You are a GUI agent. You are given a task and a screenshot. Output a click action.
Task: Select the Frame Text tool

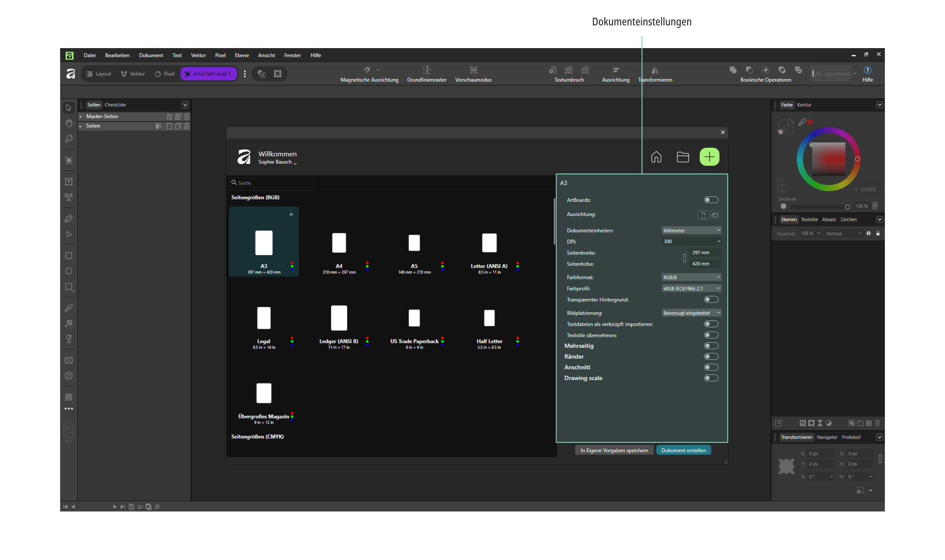click(69, 182)
